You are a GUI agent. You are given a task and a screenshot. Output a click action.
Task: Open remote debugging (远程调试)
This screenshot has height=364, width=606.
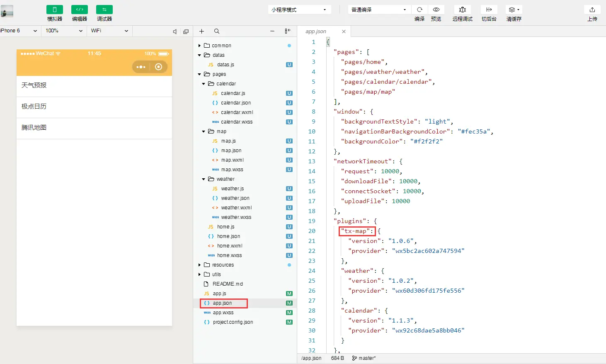point(463,10)
